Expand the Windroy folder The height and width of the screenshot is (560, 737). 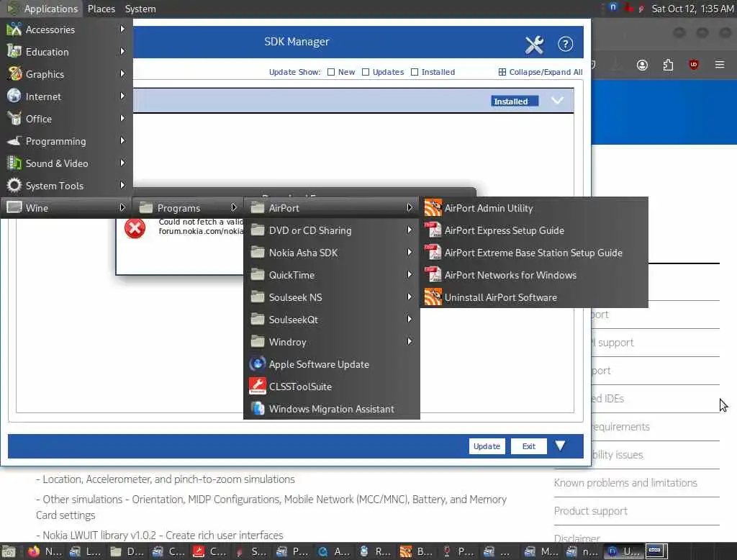coord(331,342)
